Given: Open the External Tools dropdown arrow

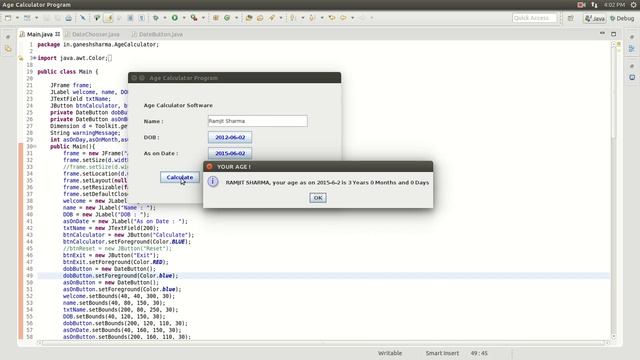Looking at the screenshot, I should coord(203,18).
